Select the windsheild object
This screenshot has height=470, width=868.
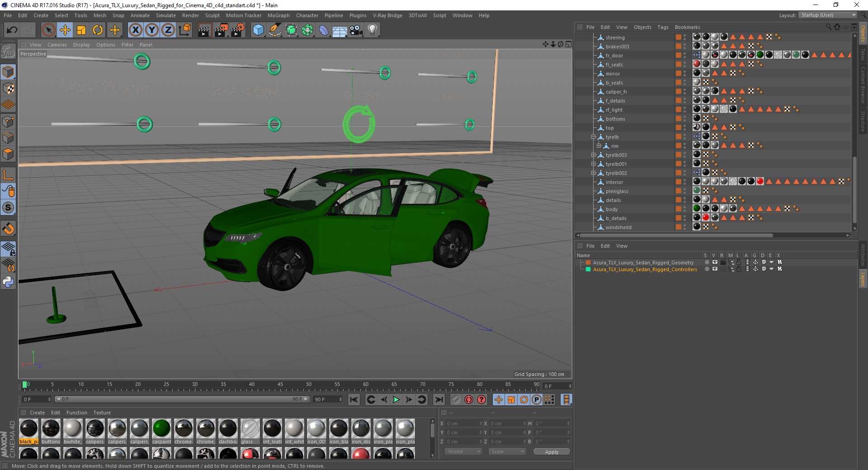pos(618,227)
